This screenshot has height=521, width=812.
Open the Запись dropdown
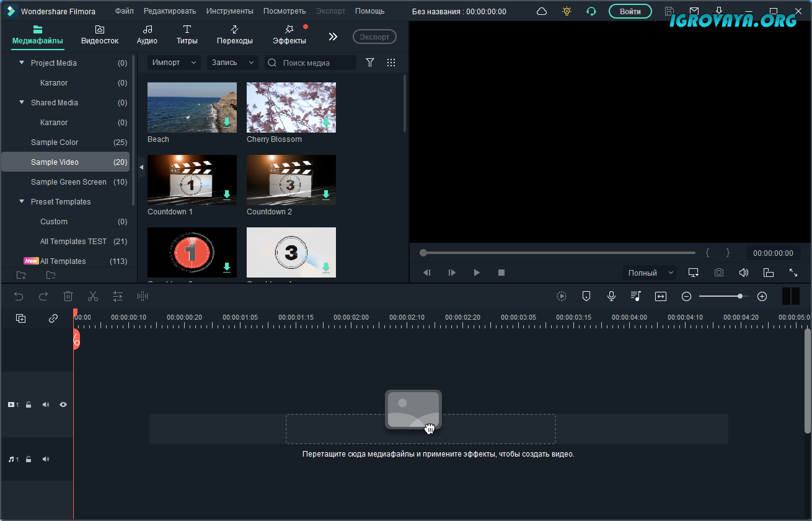tap(232, 63)
